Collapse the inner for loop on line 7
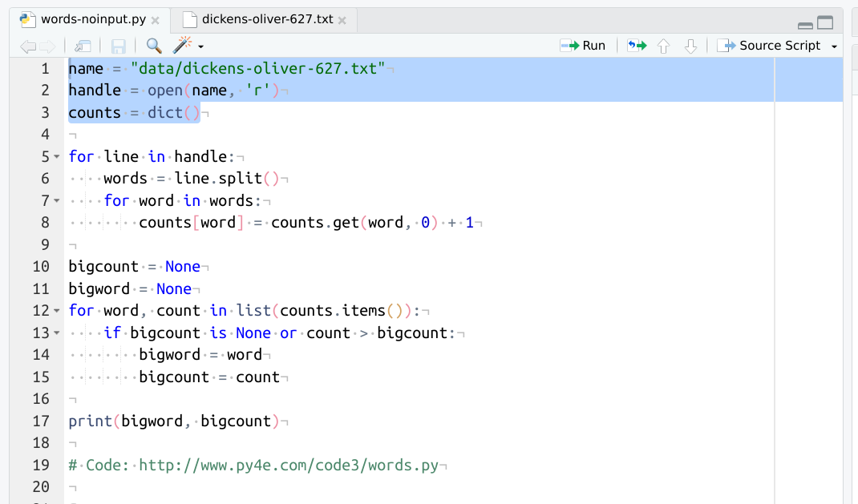Image resolution: width=858 pixels, height=504 pixels. tap(57, 200)
